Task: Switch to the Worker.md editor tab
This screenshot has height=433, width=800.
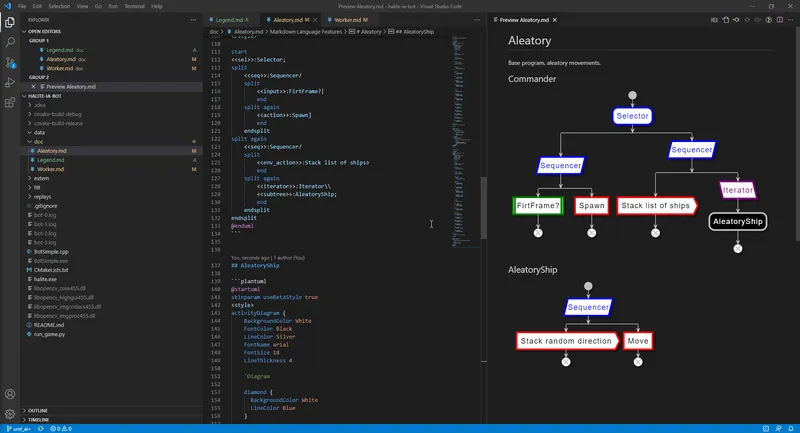Action: pos(348,20)
